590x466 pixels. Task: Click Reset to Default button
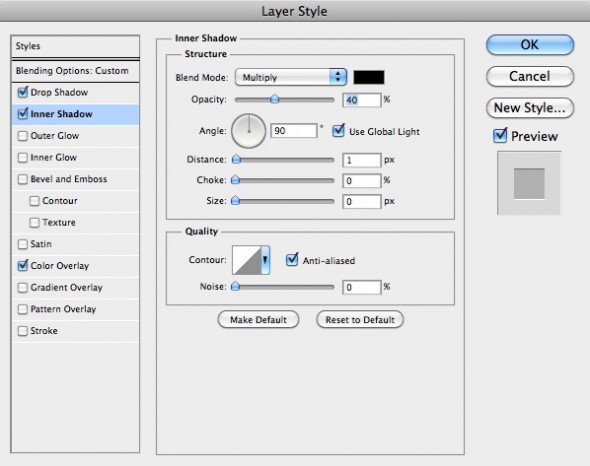(360, 320)
